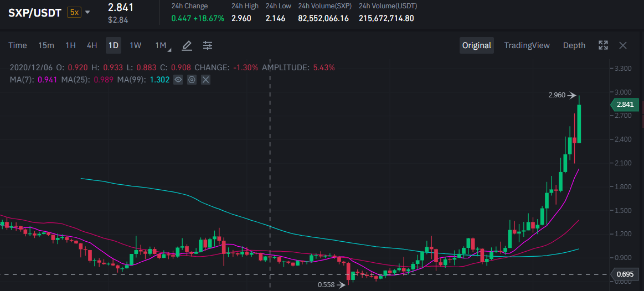
Task: Switch to the 1H interval
Action: (71, 45)
